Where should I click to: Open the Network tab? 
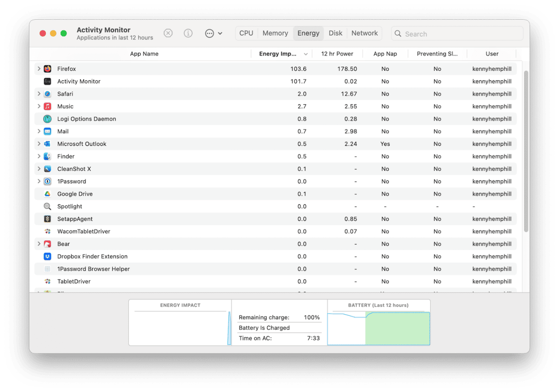[365, 33]
